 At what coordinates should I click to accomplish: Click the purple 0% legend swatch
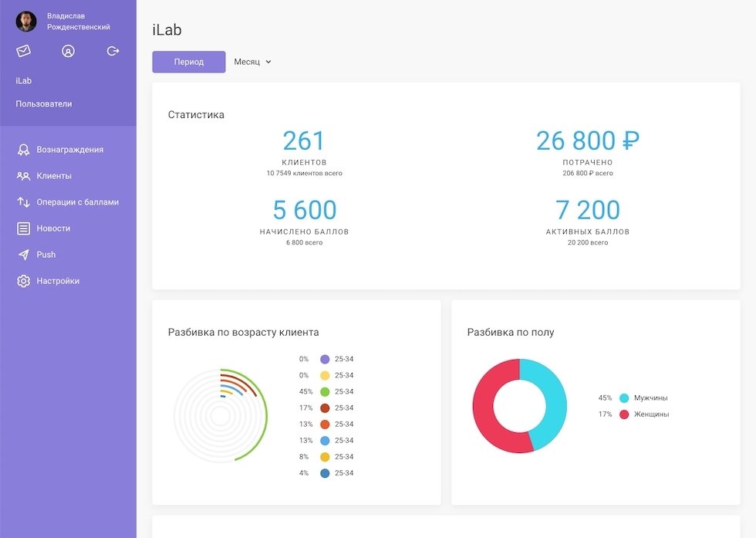(325, 359)
